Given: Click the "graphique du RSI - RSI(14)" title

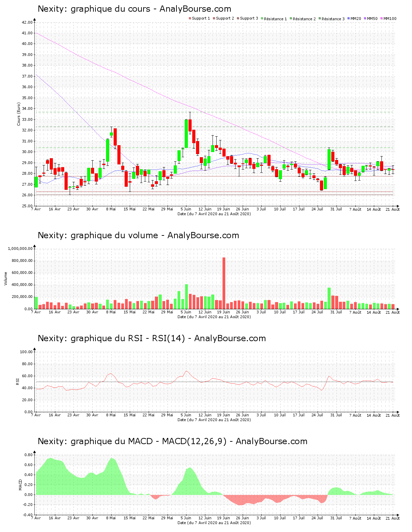Looking at the screenshot, I should pyautogui.click(x=128, y=338).
